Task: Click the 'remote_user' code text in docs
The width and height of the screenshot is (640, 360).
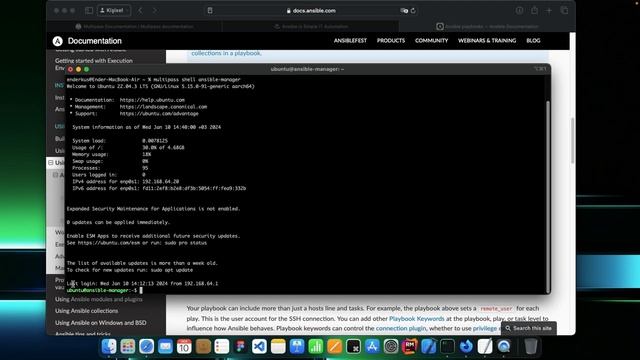Action: pyautogui.click(x=496, y=309)
